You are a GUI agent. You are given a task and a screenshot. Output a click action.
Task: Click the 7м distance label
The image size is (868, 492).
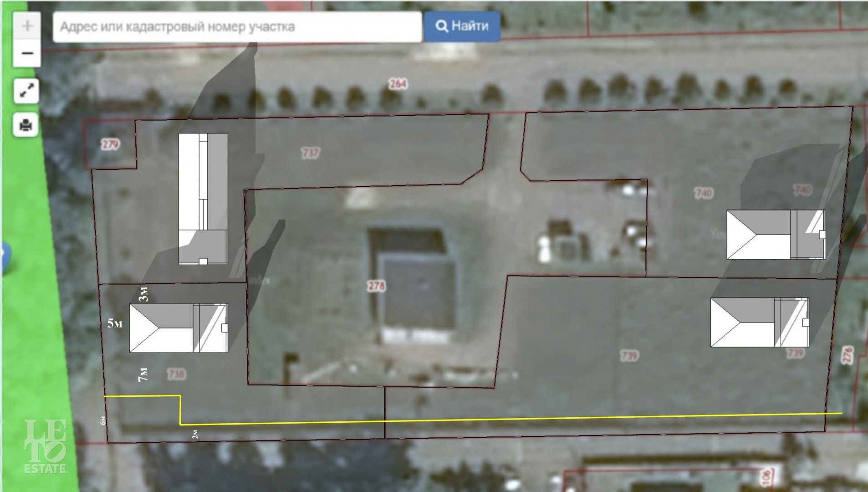[x=143, y=374]
